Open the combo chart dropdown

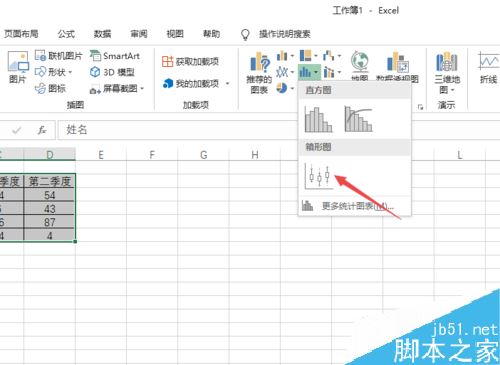pyautogui.click(x=332, y=72)
